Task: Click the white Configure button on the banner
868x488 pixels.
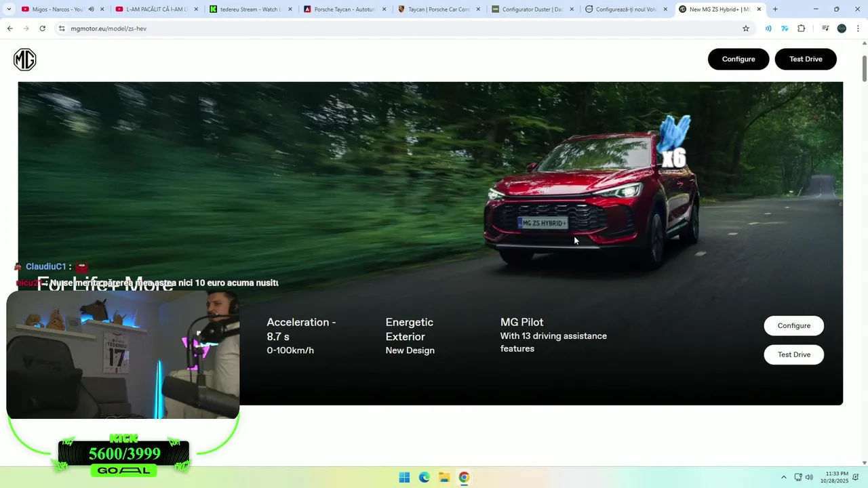Action: (x=793, y=325)
